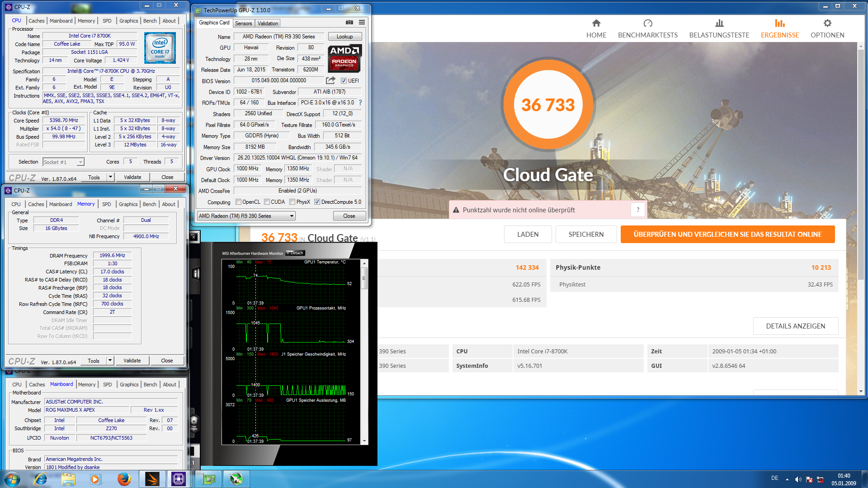Expand the Tools dropdown arrow in top CPU-Z
This screenshot has width=868, height=488.
pos(110,177)
